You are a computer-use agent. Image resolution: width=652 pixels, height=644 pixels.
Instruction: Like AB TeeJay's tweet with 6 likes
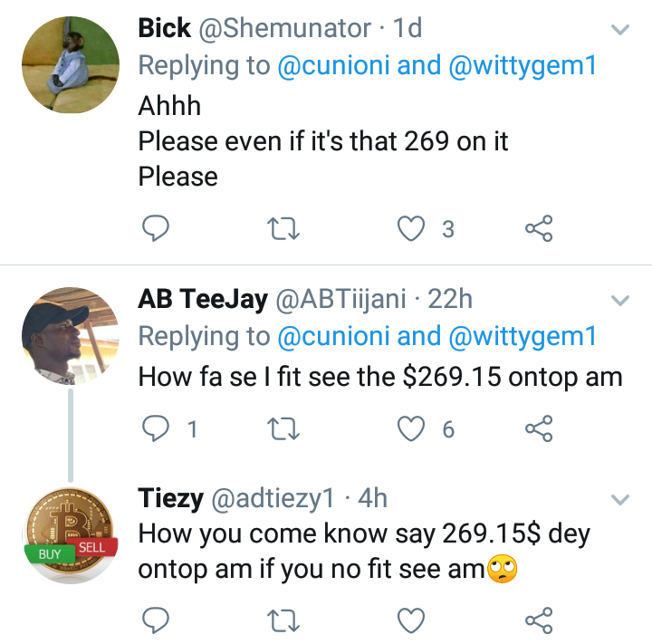pyautogui.click(x=413, y=429)
